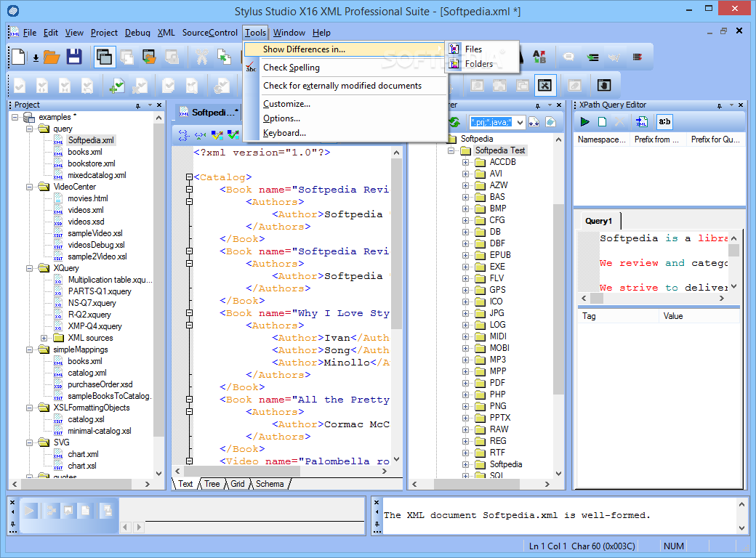Click the Value column header

(x=699, y=316)
